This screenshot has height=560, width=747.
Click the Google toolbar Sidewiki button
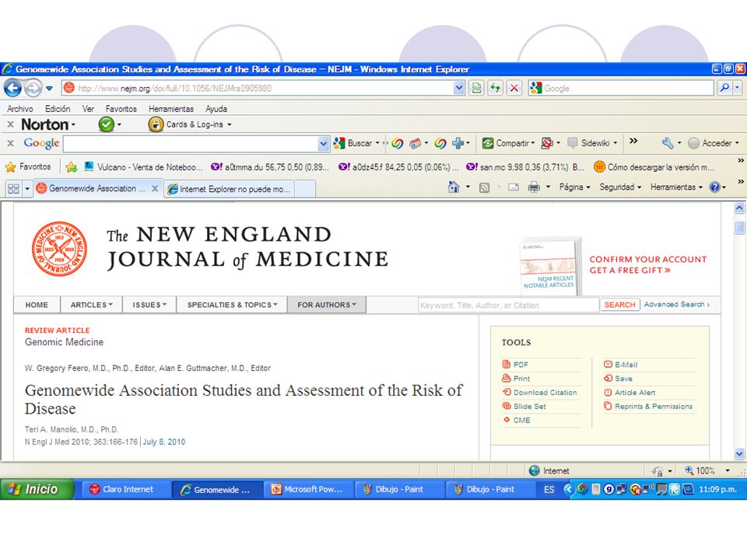pos(592,143)
